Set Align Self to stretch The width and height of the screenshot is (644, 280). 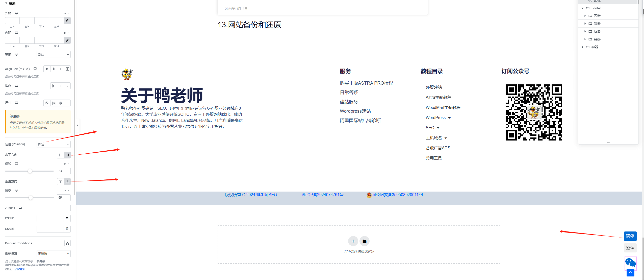67,69
